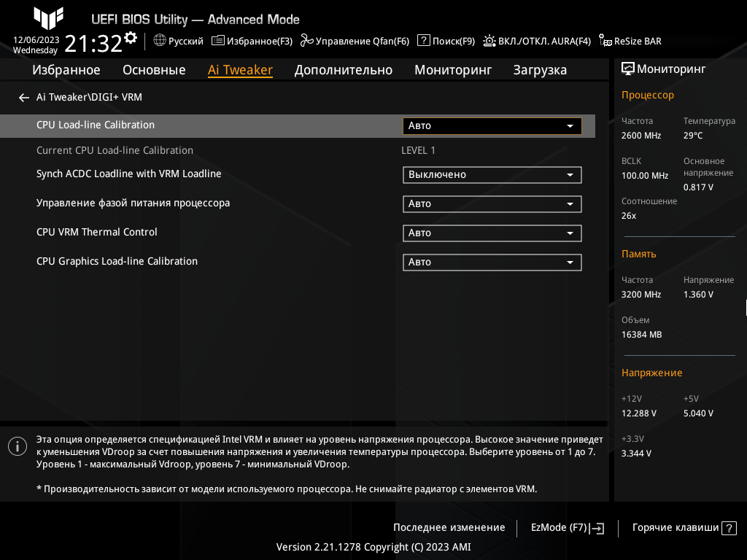The image size is (747, 560).
Task: Click the 3200 MHz memory frequency
Action: tap(640, 295)
